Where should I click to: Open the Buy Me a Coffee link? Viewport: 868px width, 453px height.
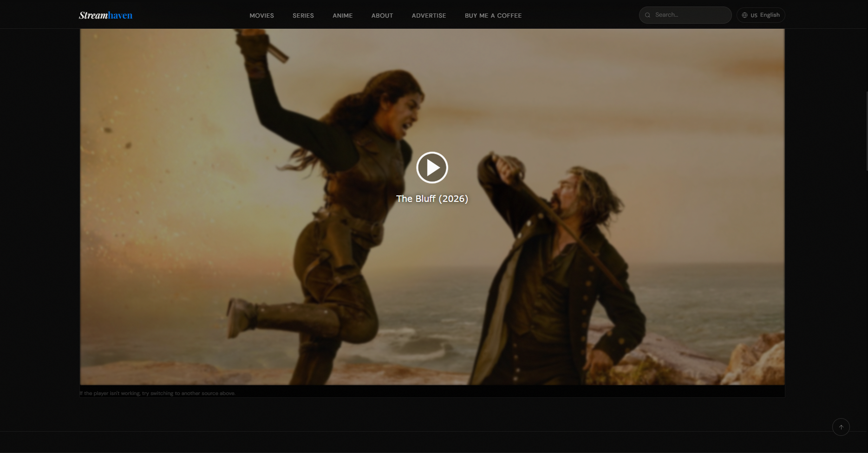(493, 15)
